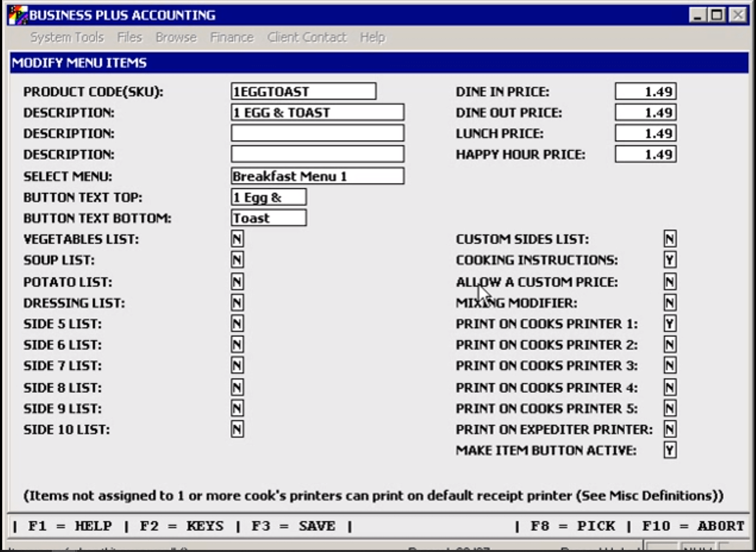Image resolution: width=756 pixels, height=552 pixels.
Task: Toggle the MIXING MODIFIER setting
Action: [669, 302]
